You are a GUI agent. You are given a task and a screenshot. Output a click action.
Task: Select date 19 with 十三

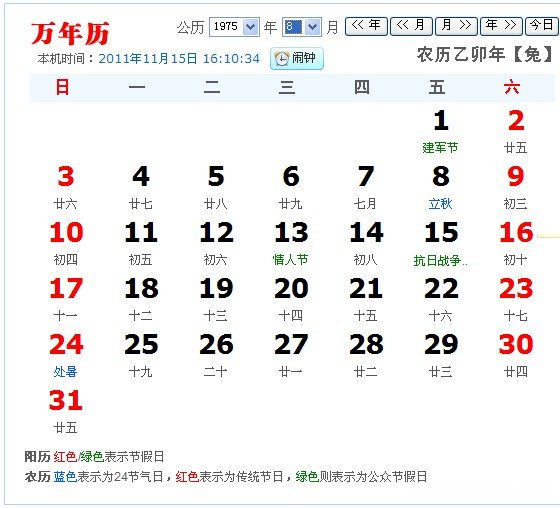[216, 299]
